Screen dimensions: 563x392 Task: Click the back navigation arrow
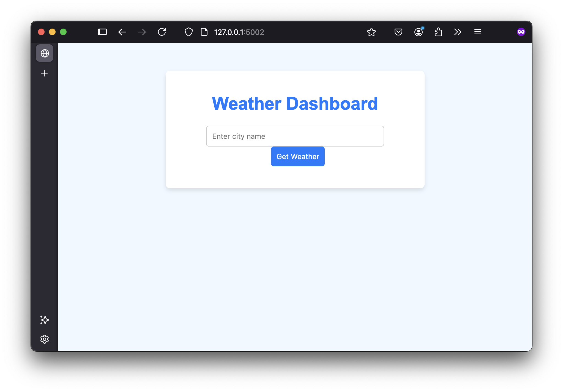pos(122,32)
